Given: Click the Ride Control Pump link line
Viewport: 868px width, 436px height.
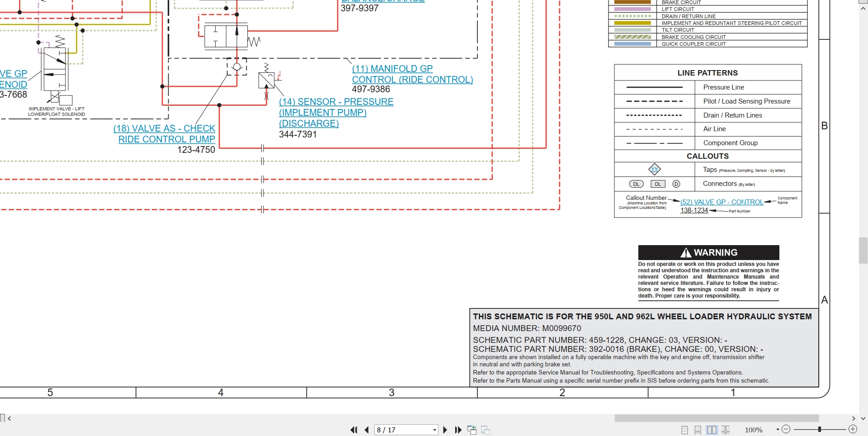Looking at the screenshot, I should pyautogui.click(x=167, y=139).
